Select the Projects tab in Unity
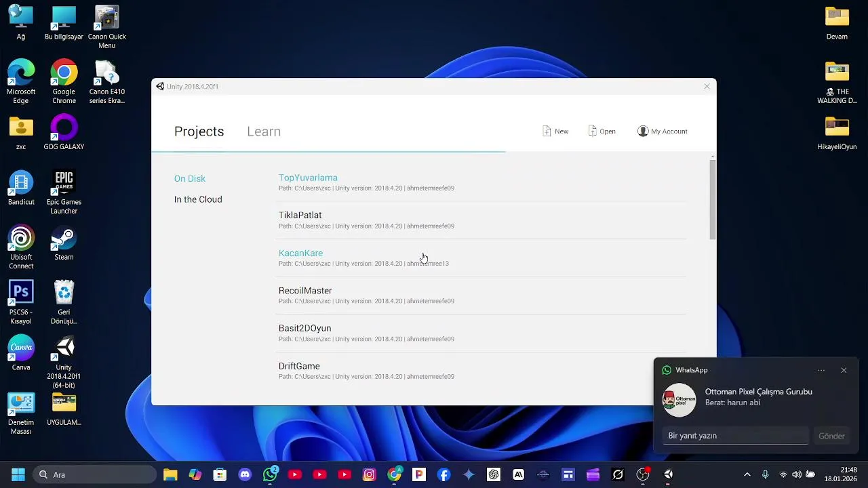The height and width of the screenshot is (488, 868). (199, 131)
